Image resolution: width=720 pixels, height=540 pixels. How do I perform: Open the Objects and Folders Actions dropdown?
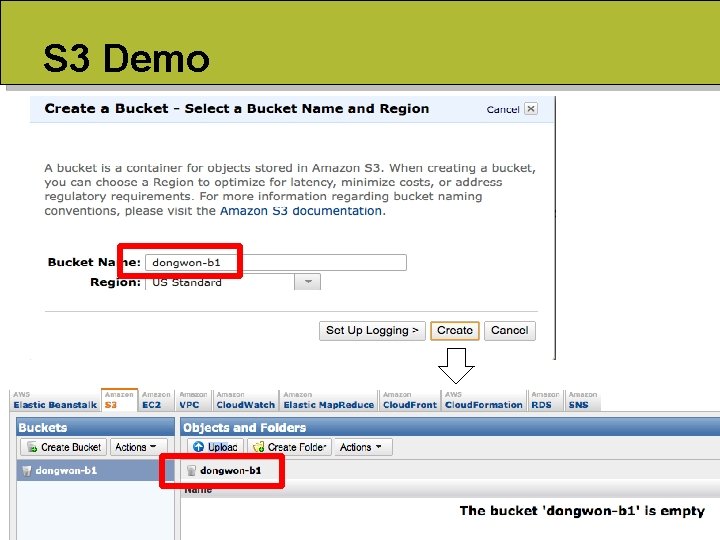(x=363, y=447)
